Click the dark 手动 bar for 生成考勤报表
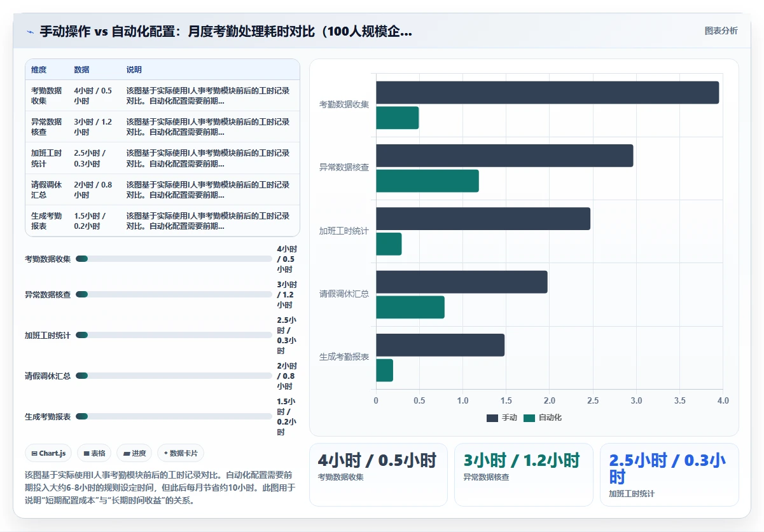The width and height of the screenshot is (764, 532). tap(440, 345)
